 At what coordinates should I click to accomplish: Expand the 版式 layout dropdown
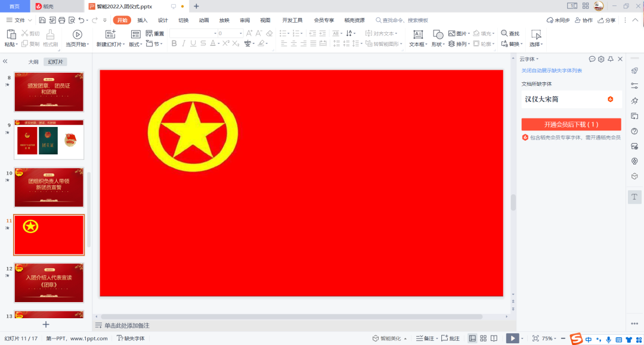tap(135, 44)
